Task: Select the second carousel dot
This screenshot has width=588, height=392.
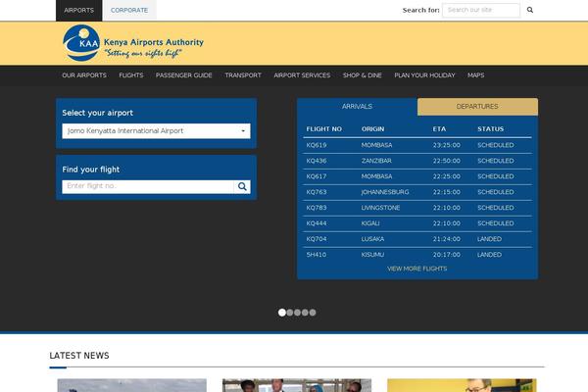Action: pyautogui.click(x=290, y=313)
